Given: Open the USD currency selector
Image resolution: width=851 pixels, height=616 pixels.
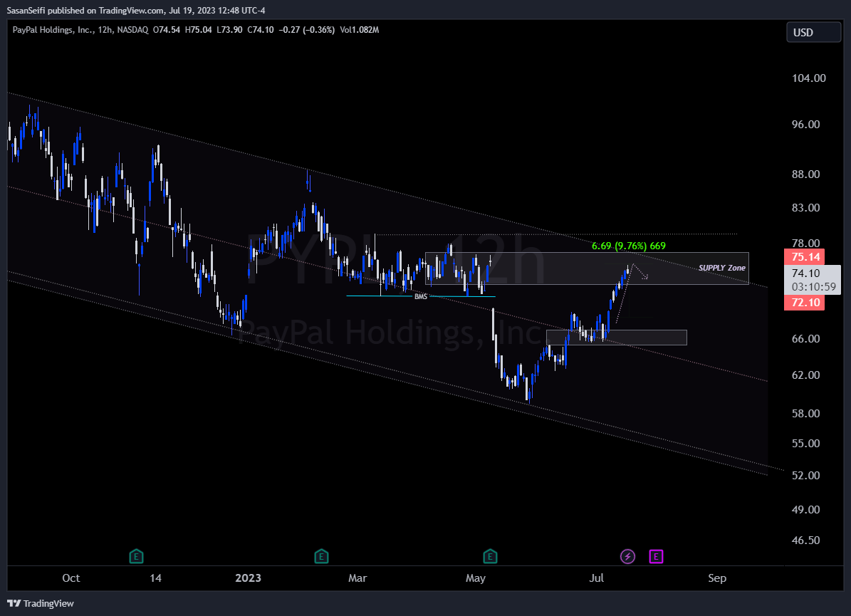Looking at the screenshot, I should pos(813,33).
